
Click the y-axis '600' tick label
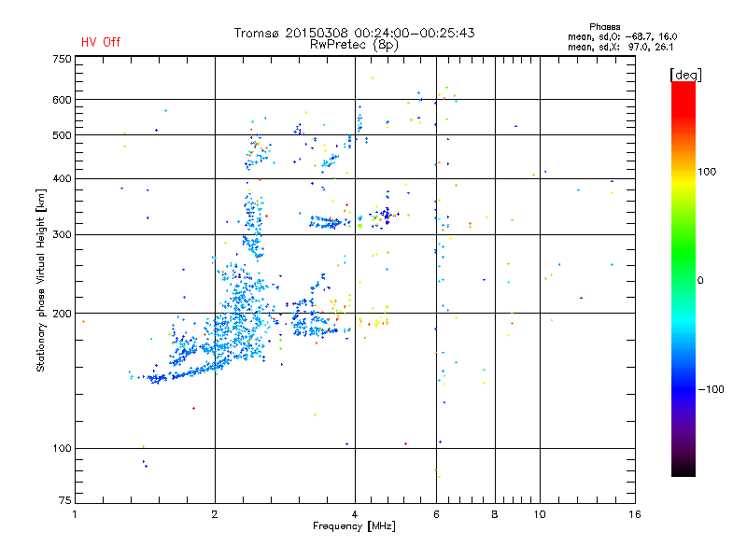(x=62, y=100)
